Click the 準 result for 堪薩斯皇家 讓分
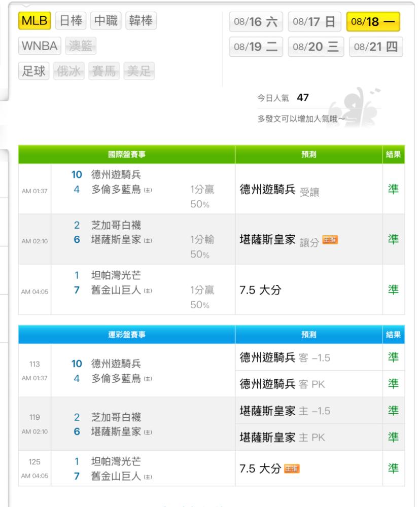Image resolution: width=420 pixels, height=507 pixels. 394,239
